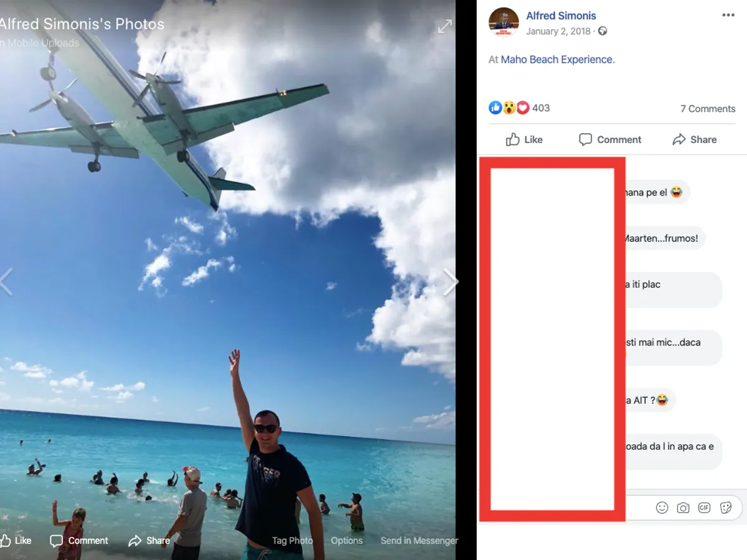Go to previous photo arrow
The height and width of the screenshot is (560, 747).
tap(6, 282)
